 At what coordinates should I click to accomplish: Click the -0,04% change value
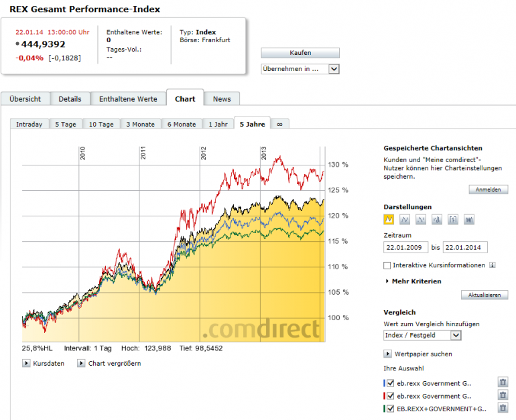coord(29,58)
